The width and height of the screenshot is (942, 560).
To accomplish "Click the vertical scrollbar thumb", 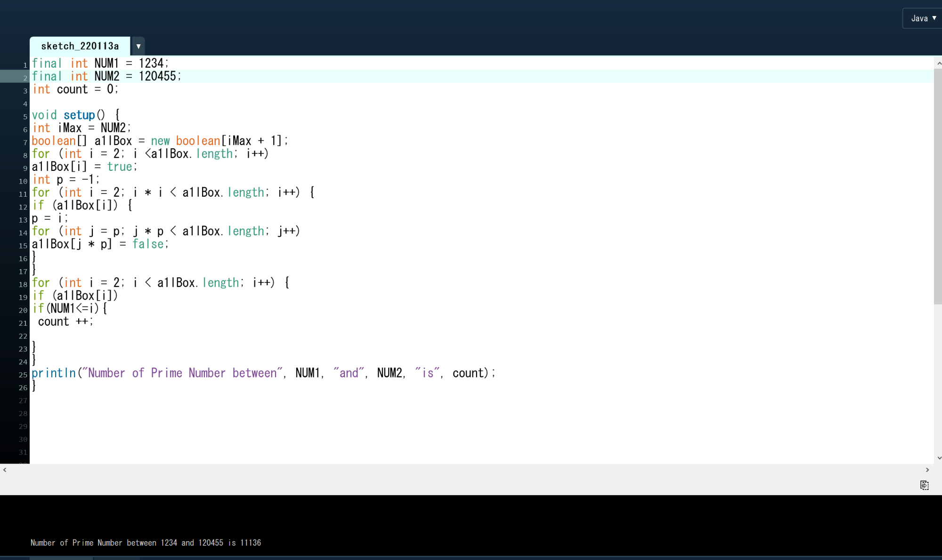I will (938, 186).
